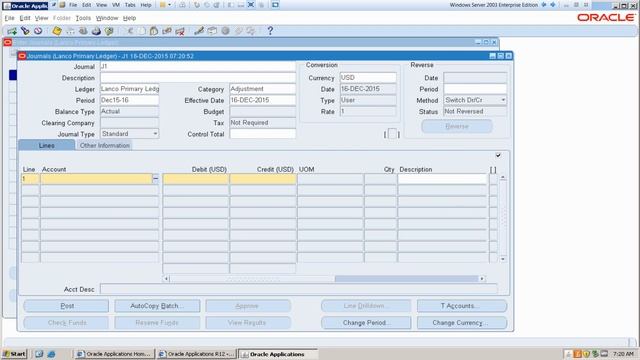This screenshot has height=360, width=640.
Task: Click the AutoCopy Batch button
Action: click(x=157, y=306)
